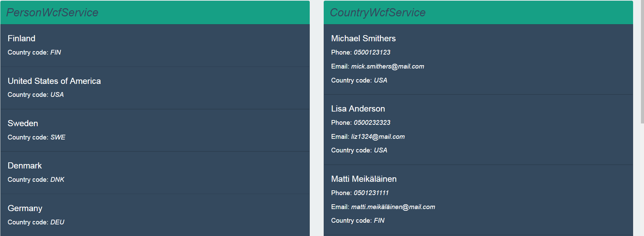Click country code DEU value
Viewport: 644px width, 236px height.
click(x=57, y=222)
